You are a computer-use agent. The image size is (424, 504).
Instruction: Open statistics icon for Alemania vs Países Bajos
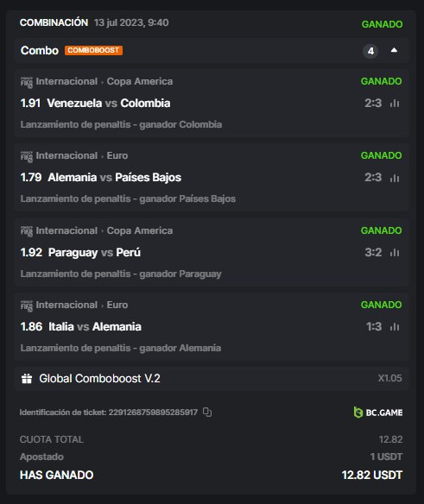(x=395, y=178)
